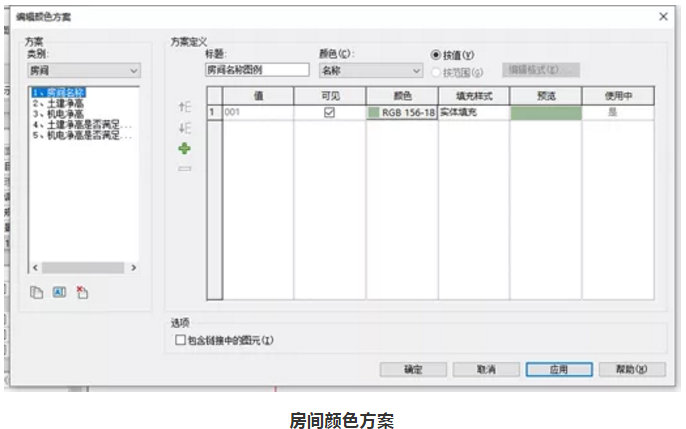Viewport: 686px width, 429px height.
Task: Move row up using the up arrow icon
Action: coord(185,107)
